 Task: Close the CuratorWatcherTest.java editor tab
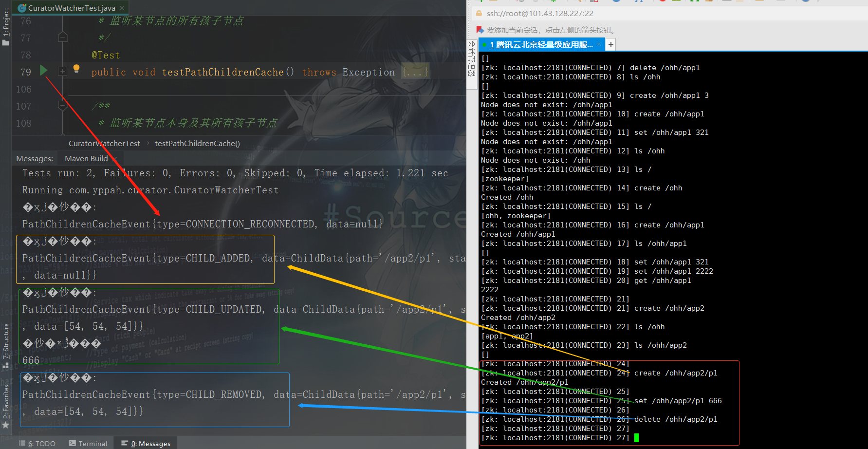(x=122, y=8)
